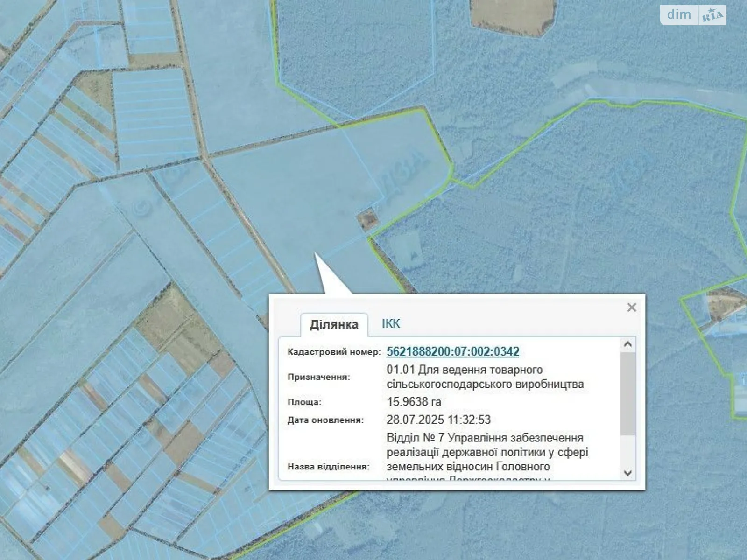Click the 01.01 land purpose description
Screen dimensions: 747x560
(485, 377)
